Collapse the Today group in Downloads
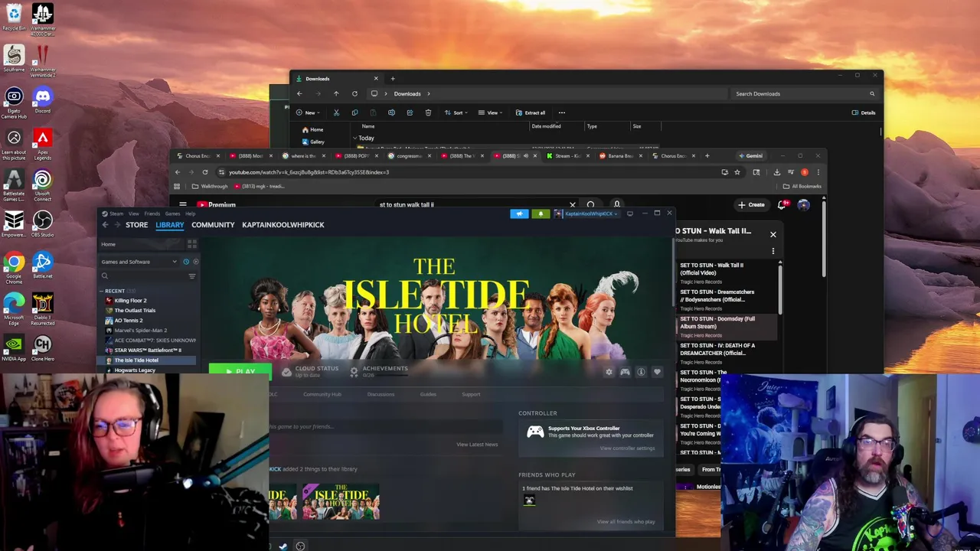Viewport: 980px width, 551px height. pos(356,138)
